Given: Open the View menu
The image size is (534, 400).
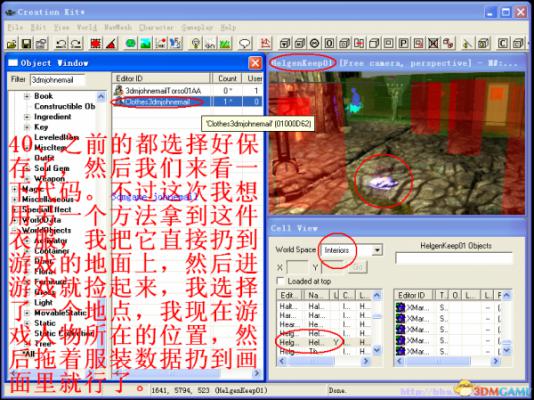Looking at the screenshot, I should pos(62,28).
